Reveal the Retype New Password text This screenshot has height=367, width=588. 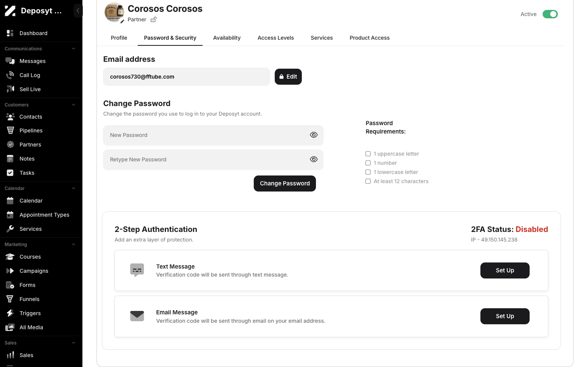[x=314, y=159]
